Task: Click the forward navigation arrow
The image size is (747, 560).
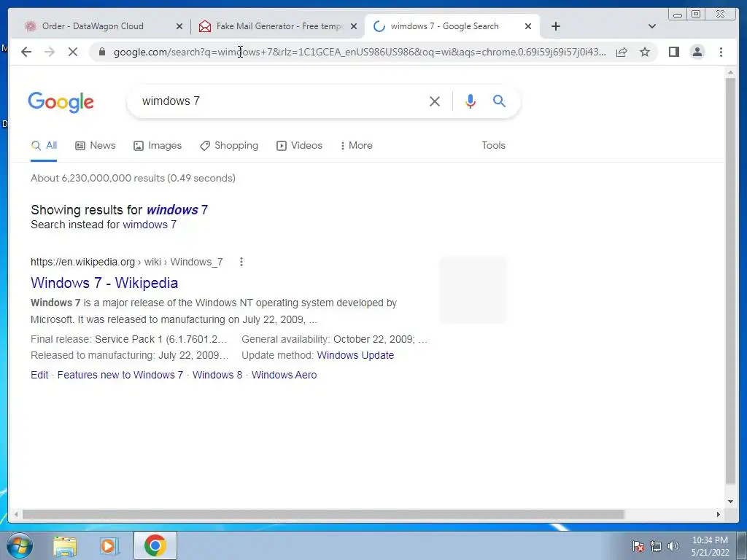Action: (x=50, y=52)
